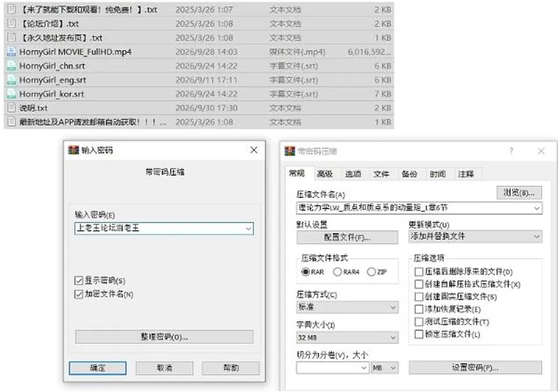Switch to the 选项 tab

(353, 174)
